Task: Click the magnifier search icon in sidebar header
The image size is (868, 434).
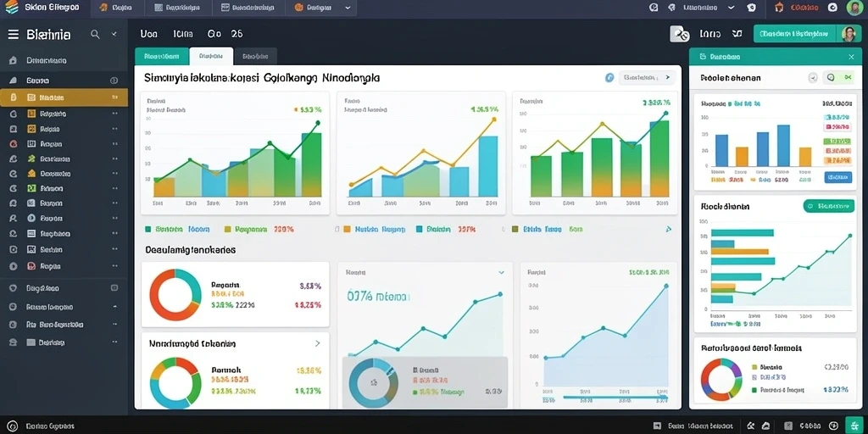Action: 95,34
